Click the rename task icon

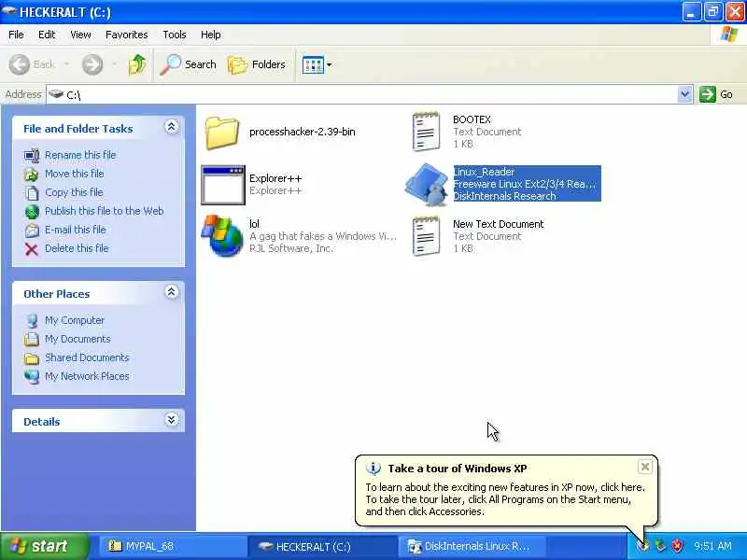tap(32, 156)
